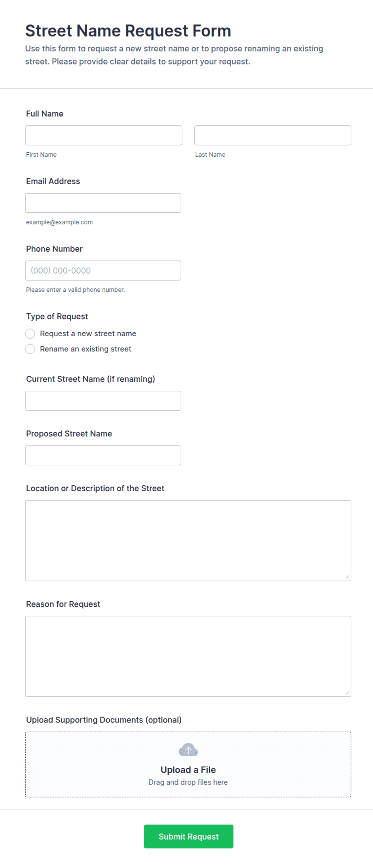Click the "Drag and drop files here" area
Viewport: 373px width, 868px height.
(x=188, y=782)
